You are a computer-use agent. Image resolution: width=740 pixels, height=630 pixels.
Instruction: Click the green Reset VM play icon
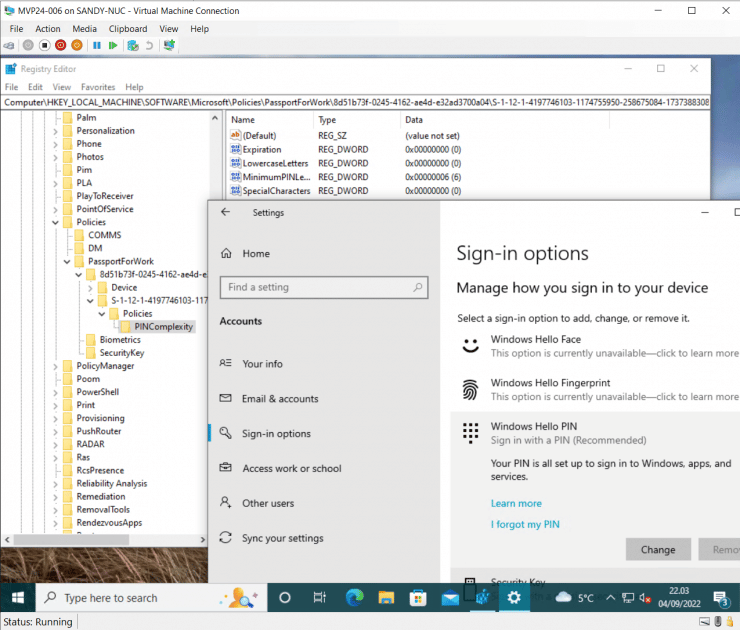(113, 45)
